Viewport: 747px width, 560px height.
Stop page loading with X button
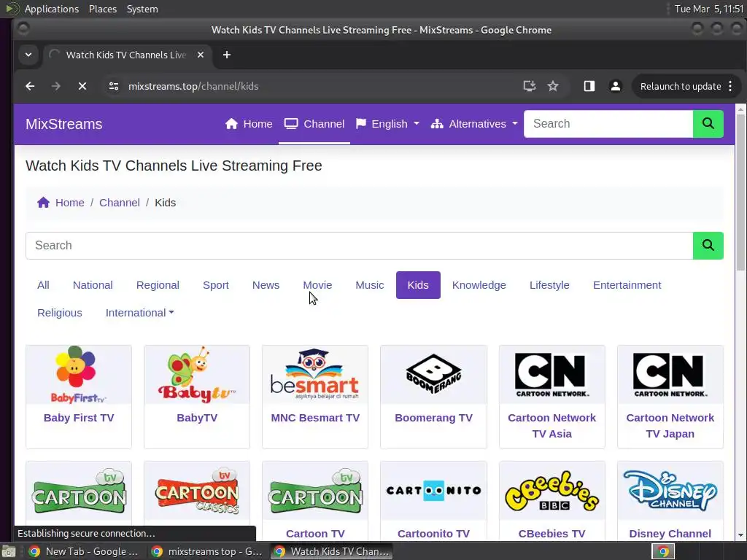[82, 86]
